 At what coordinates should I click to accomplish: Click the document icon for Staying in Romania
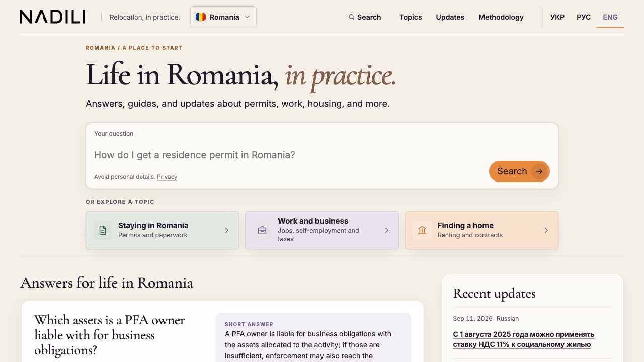point(103,230)
